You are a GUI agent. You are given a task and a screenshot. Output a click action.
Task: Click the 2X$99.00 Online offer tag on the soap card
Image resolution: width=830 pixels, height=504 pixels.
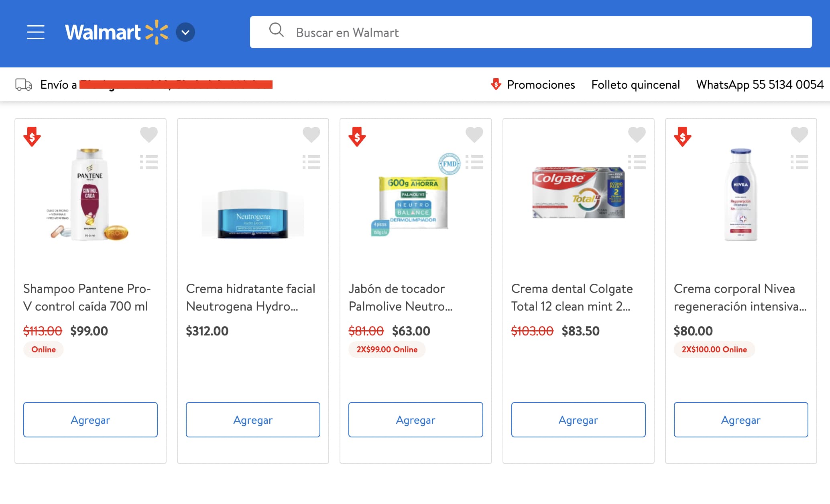click(387, 349)
